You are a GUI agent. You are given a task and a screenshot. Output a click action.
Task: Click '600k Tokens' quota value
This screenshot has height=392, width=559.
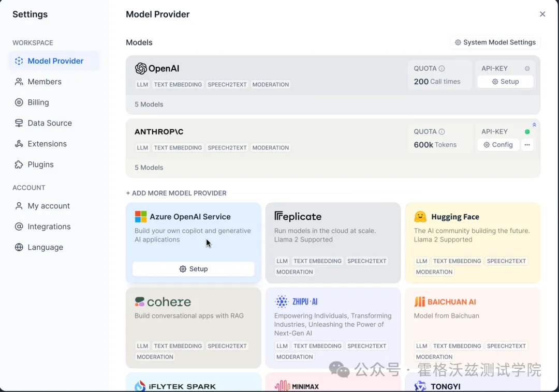pyautogui.click(x=435, y=145)
